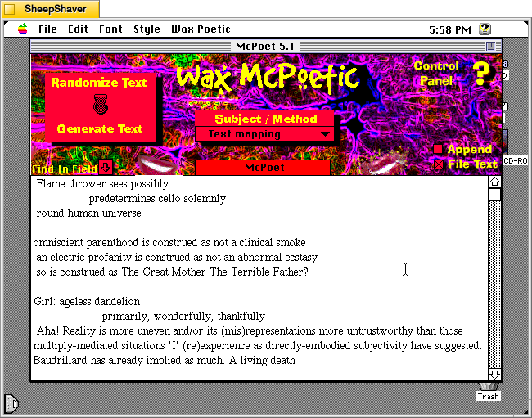Click the Find In Field down arrow
The width and height of the screenshot is (532, 418).
click(106, 167)
